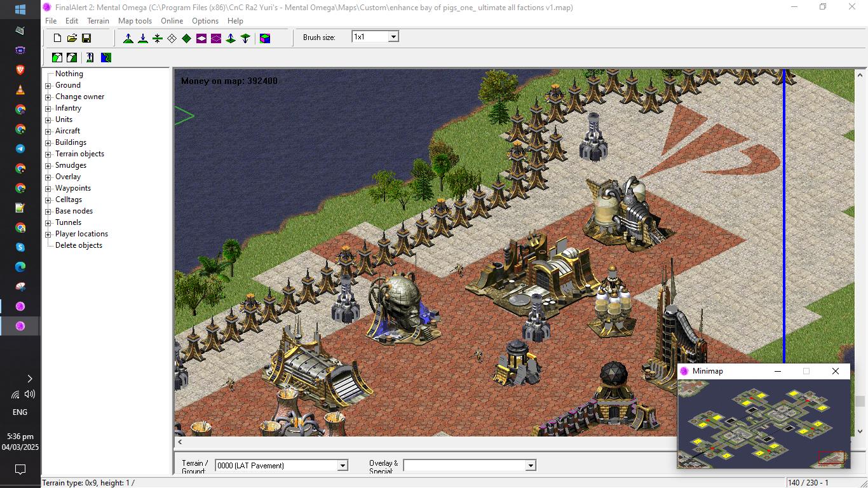Click the purple dotted Show all fields icon

(216, 38)
